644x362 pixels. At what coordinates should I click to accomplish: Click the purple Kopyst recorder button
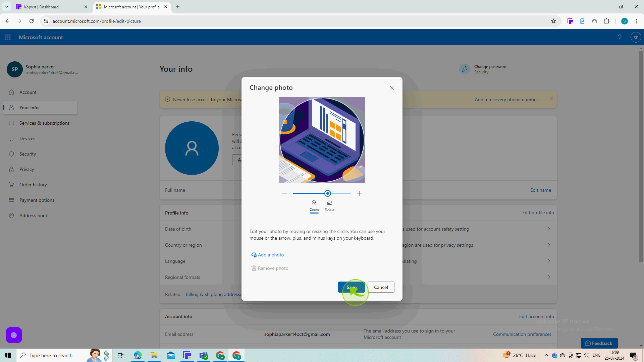click(x=14, y=335)
